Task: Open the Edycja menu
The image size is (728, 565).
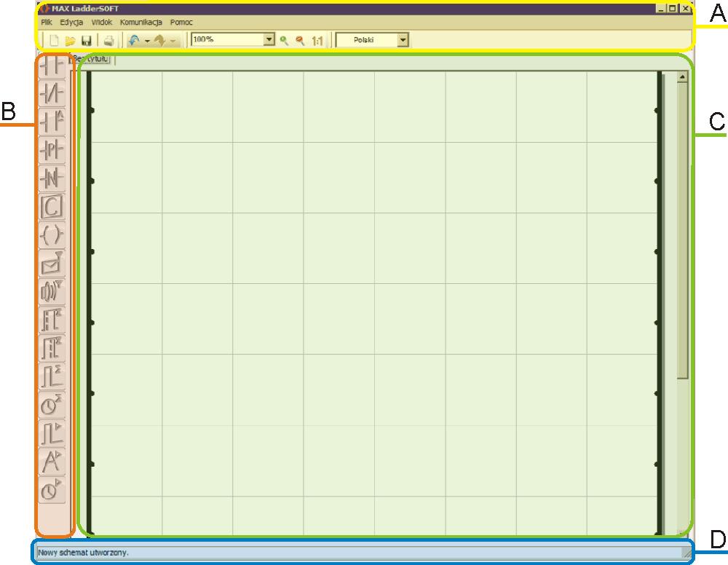Action: point(71,22)
